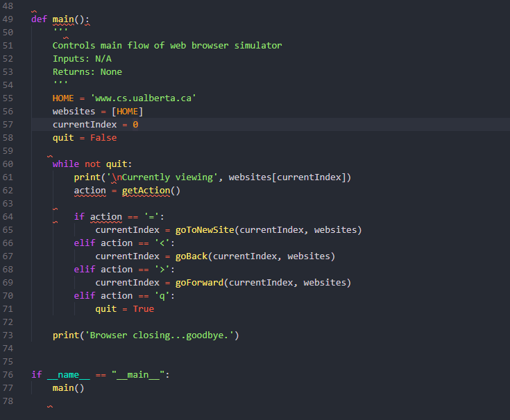This screenshot has width=510, height=420.
Task: Click the 'while' keyword
Action: (x=66, y=164)
